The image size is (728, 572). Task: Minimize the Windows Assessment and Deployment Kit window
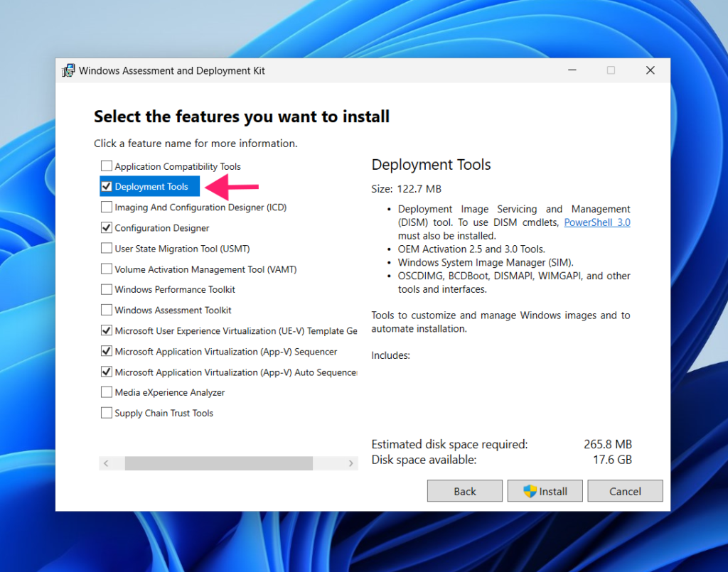(572, 70)
